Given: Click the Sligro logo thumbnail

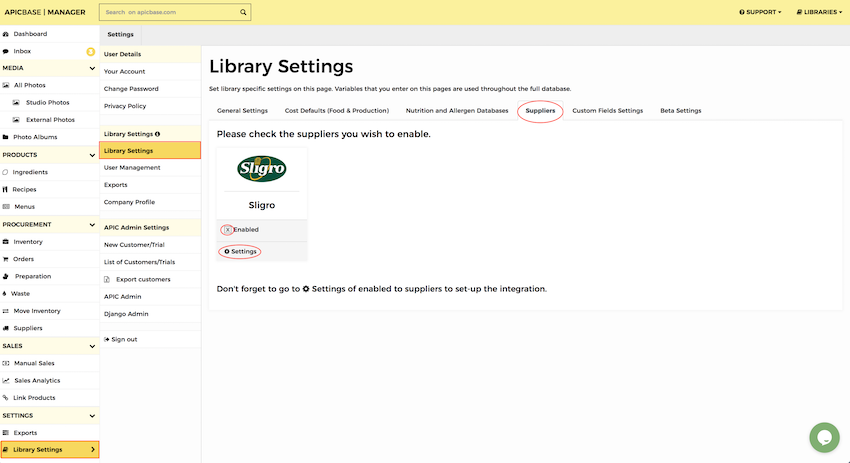Looking at the screenshot, I should (262, 169).
